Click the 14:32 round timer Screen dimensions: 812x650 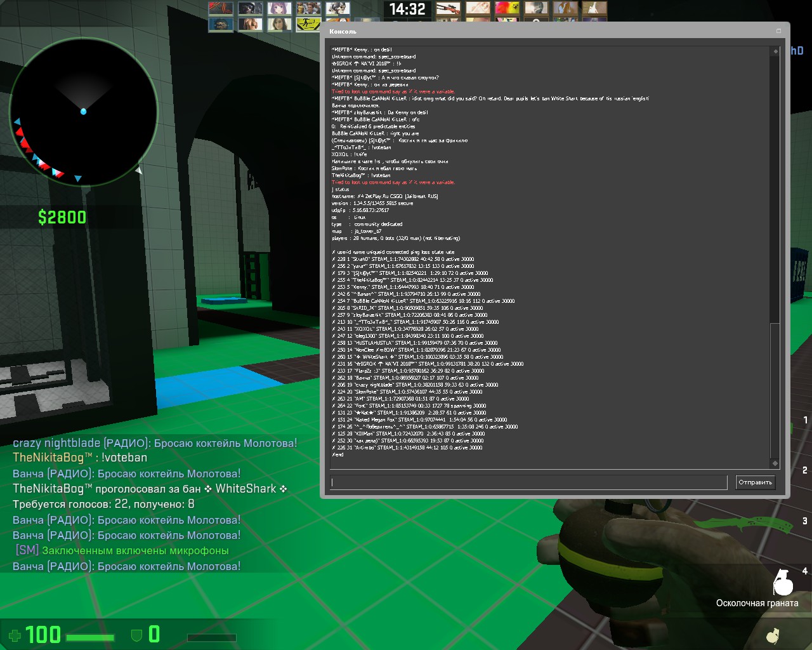coord(407,10)
